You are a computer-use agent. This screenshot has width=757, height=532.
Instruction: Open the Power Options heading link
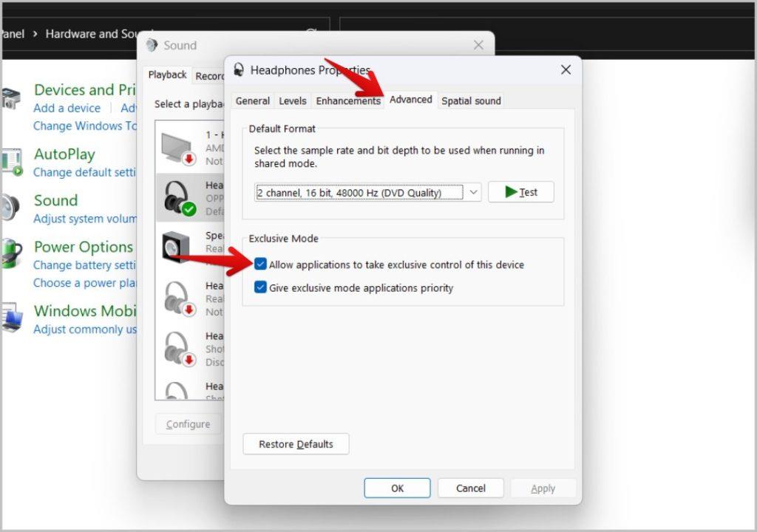(x=84, y=247)
